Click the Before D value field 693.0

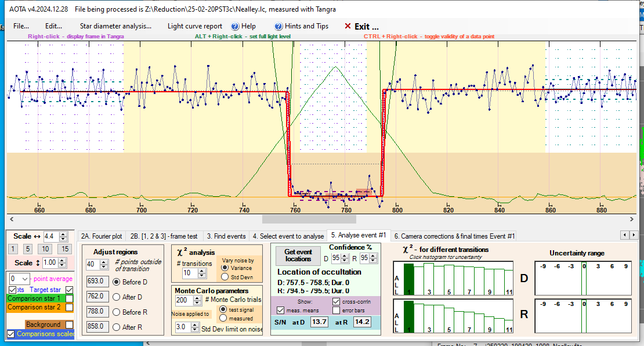97,282
